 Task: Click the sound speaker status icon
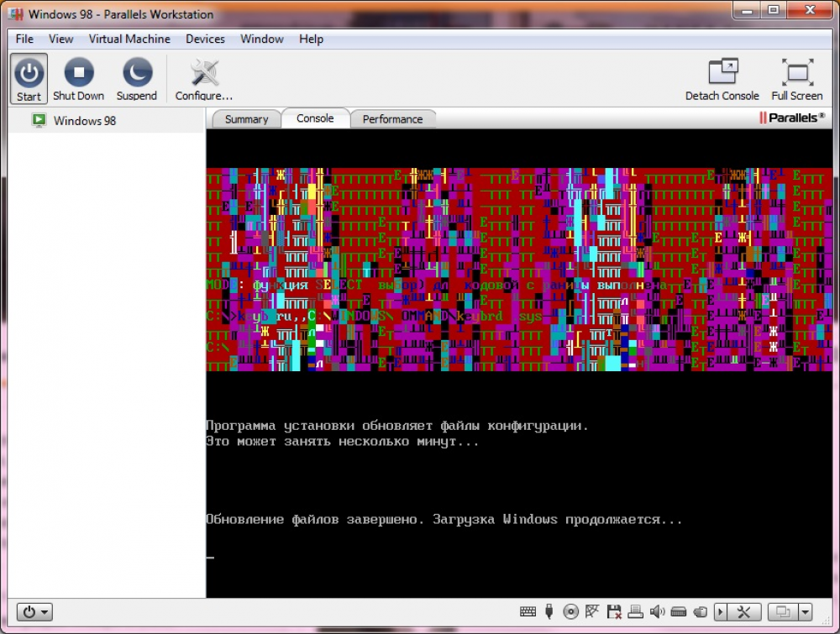click(x=657, y=611)
